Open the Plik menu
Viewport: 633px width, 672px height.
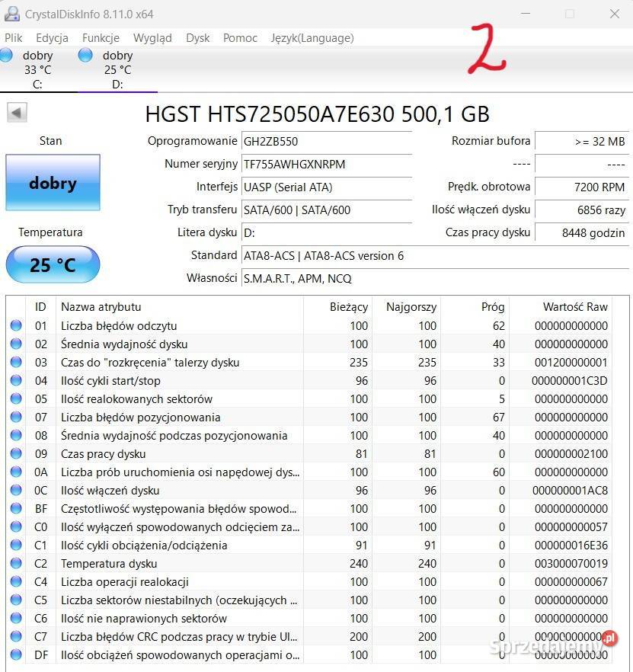point(13,38)
